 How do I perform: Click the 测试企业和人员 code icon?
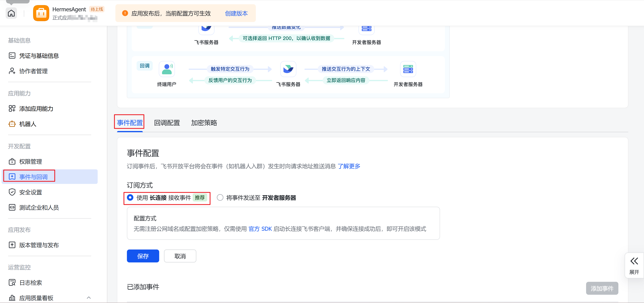click(12, 208)
